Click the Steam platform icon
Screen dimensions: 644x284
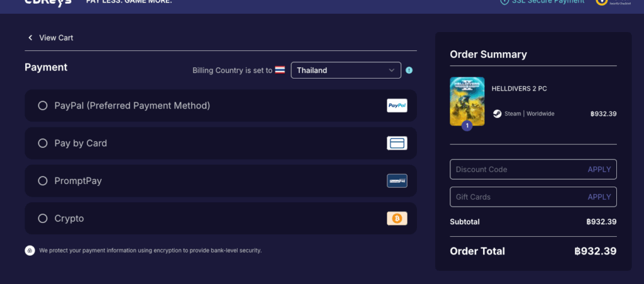pyautogui.click(x=497, y=114)
